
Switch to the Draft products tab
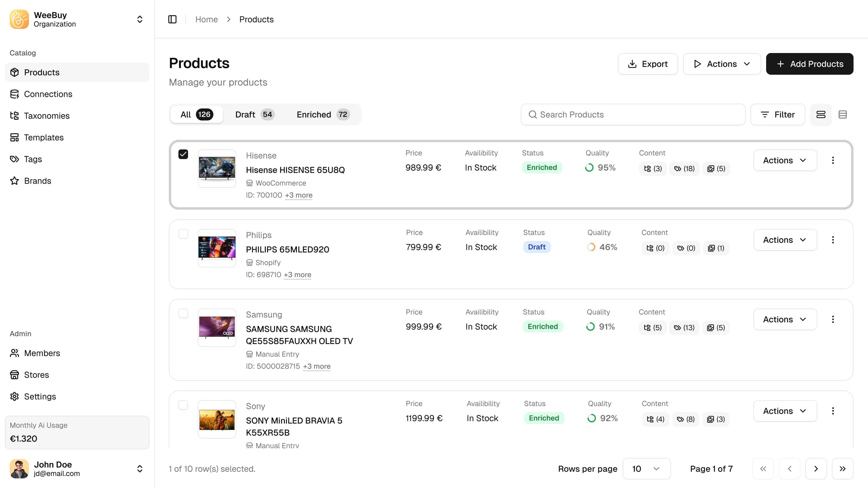click(x=254, y=114)
